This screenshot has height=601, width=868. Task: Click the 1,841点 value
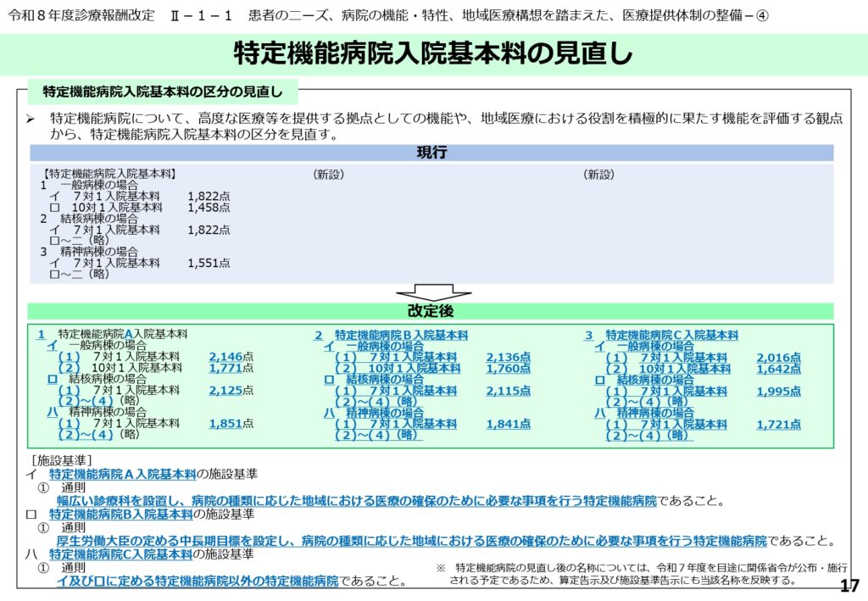[508, 424]
